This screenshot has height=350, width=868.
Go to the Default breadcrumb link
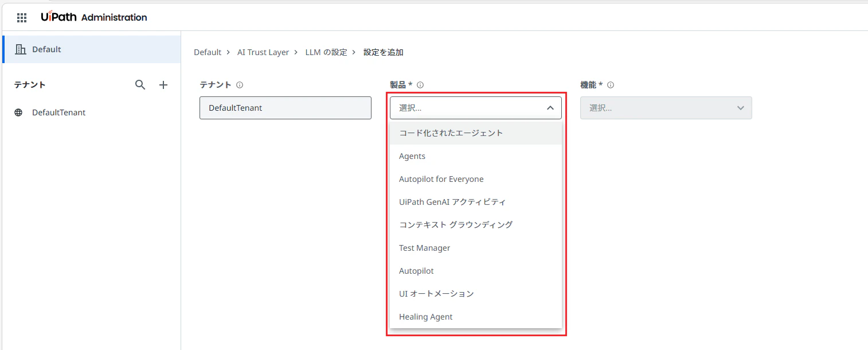tap(208, 52)
